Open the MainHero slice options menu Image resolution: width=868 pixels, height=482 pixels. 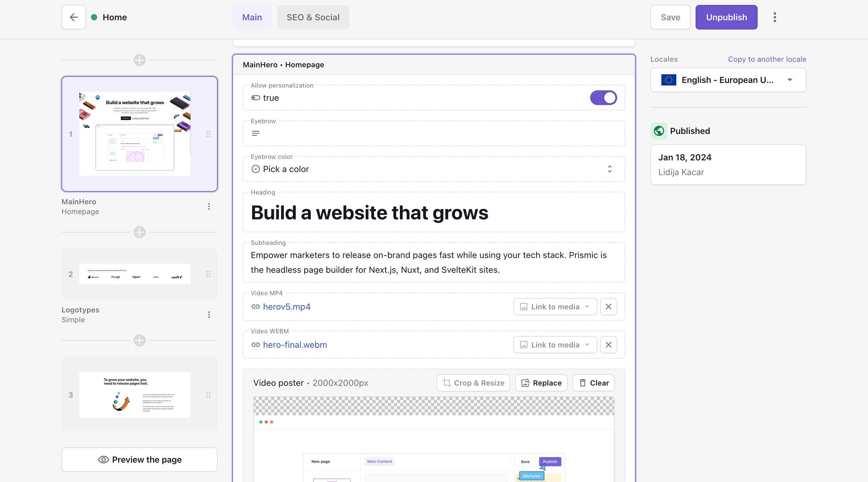[209, 206]
